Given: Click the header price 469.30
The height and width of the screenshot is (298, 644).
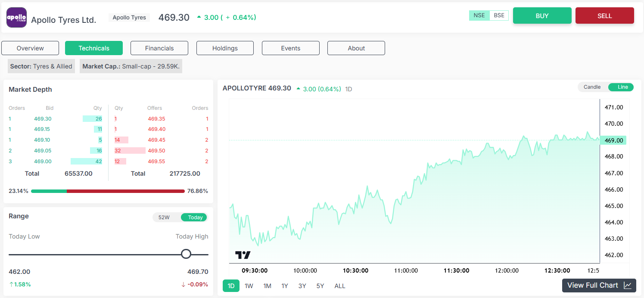Looking at the screenshot, I should 174,17.
